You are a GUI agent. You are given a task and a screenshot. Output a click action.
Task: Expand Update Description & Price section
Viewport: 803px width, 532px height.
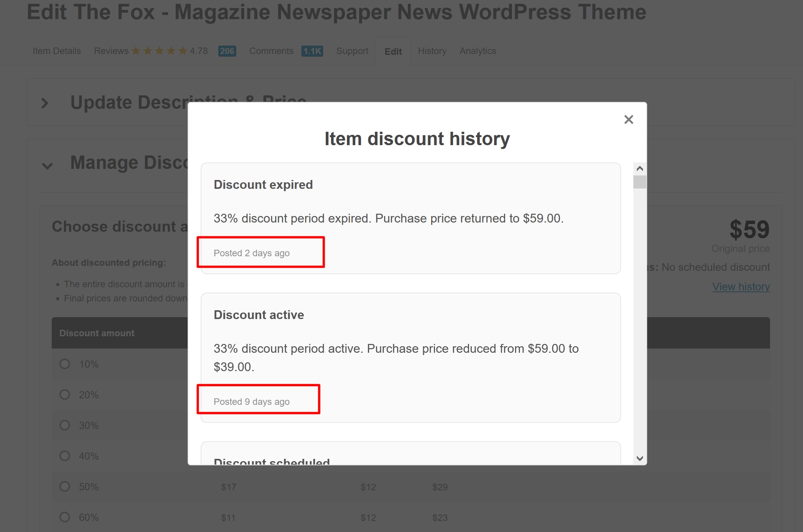coord(45,103)
